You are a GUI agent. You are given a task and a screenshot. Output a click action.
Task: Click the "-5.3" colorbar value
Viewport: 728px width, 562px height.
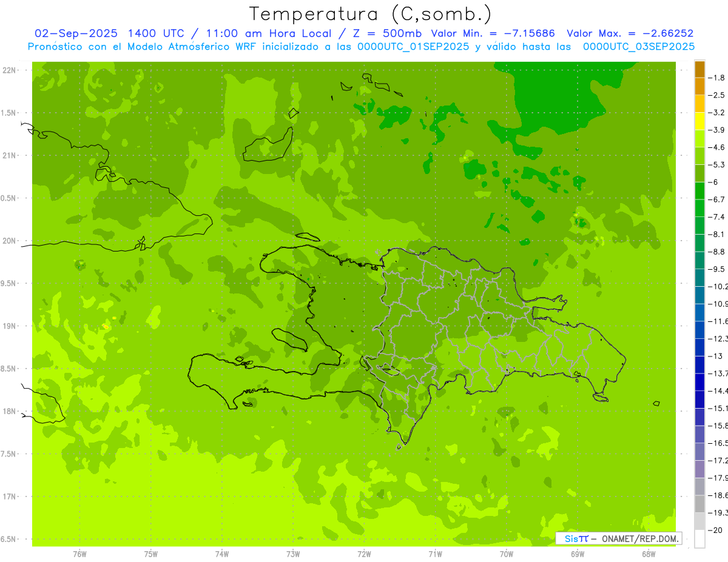[x=716, y=165]
